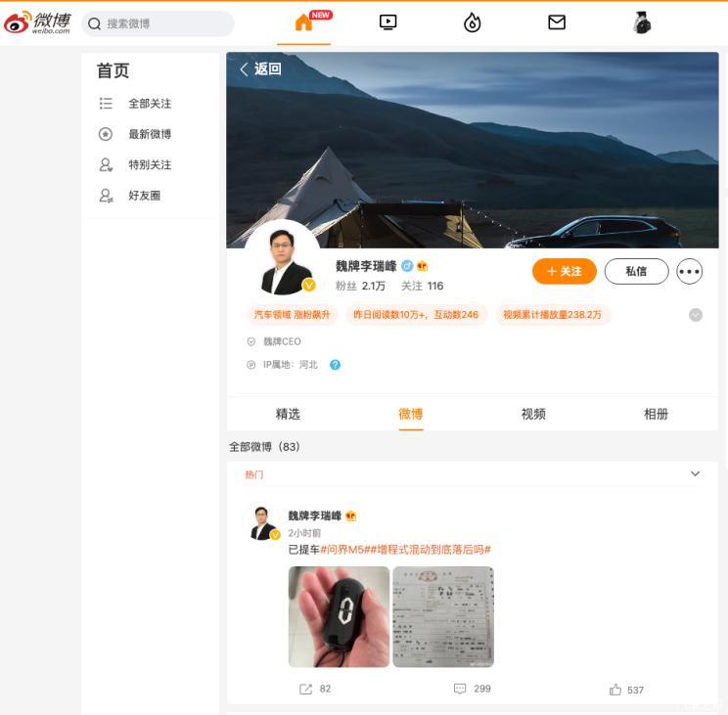Open the home icon in top navigation

pyautogui.click(x=303, y=22)
